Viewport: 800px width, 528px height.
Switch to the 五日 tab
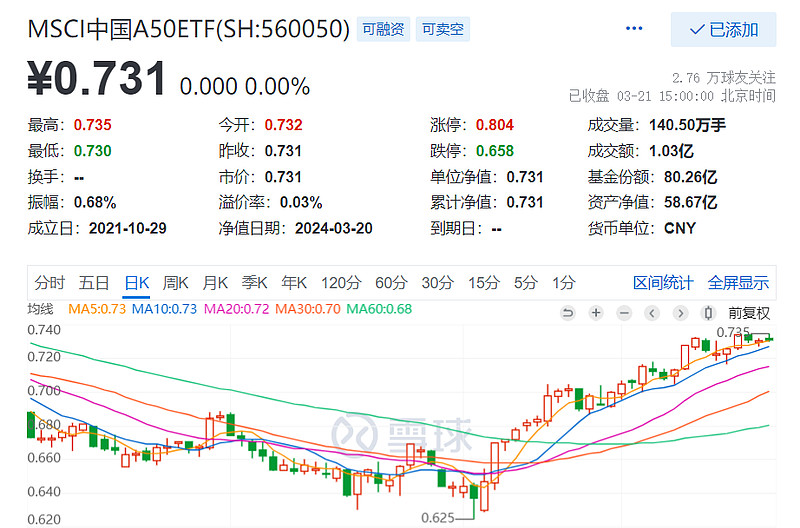point(94,283)
